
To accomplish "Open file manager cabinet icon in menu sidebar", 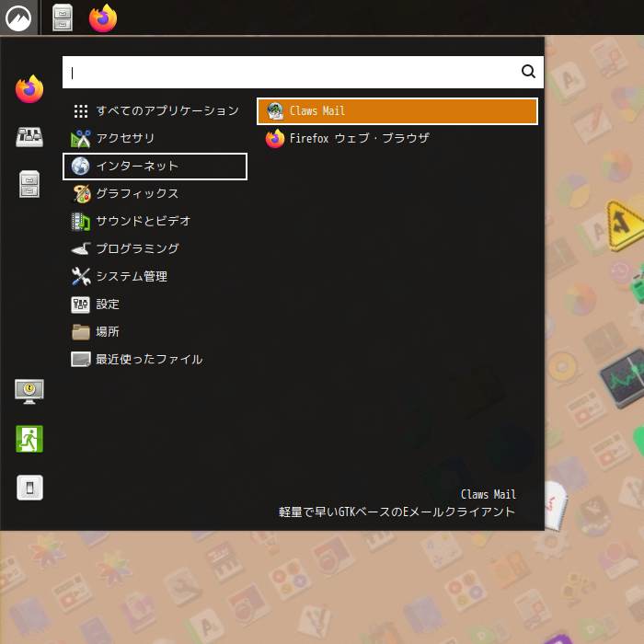I will [29, 184].
